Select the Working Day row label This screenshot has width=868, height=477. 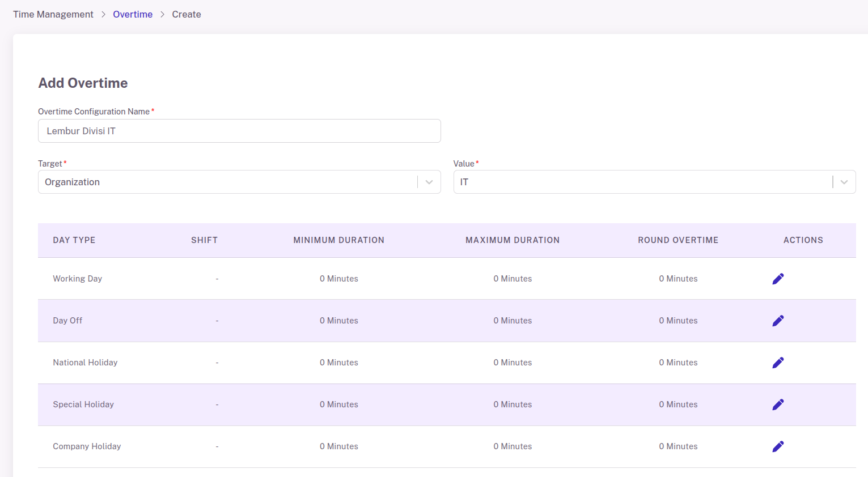coord(78,279)
